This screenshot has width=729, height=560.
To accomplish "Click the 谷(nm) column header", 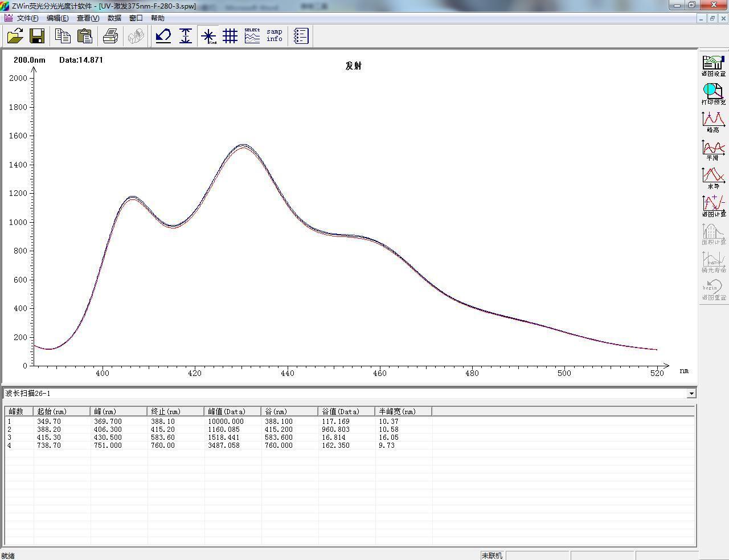I will click(x=290, y=411).
